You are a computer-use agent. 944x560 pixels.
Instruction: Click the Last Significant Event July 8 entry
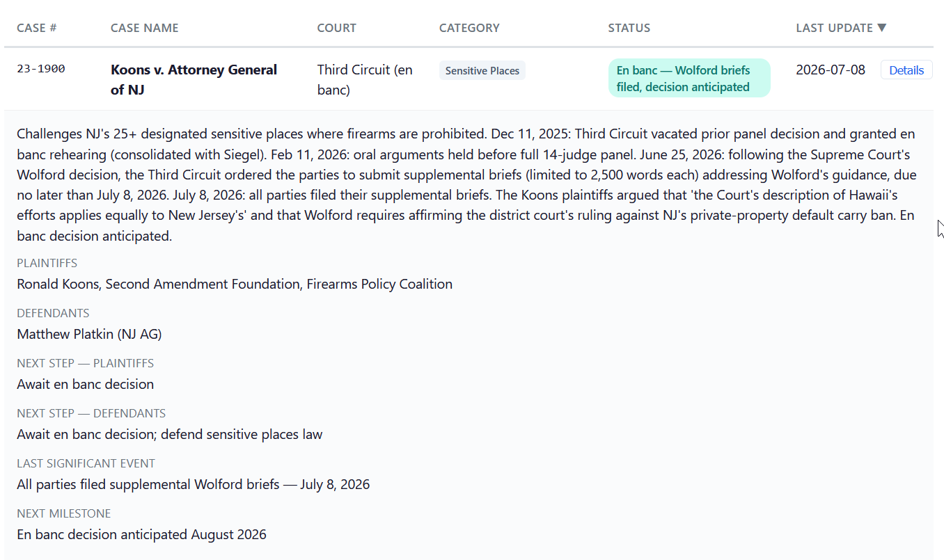coord(194,484)
